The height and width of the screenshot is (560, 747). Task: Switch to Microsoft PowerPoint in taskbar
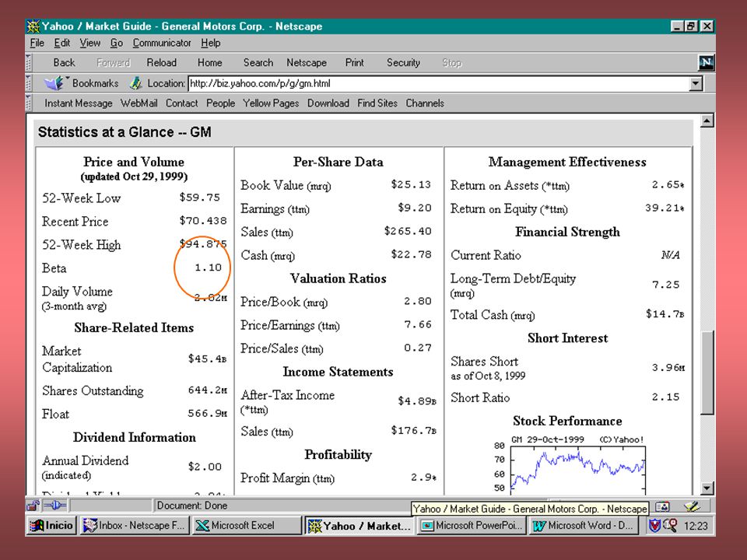[472, 525]
